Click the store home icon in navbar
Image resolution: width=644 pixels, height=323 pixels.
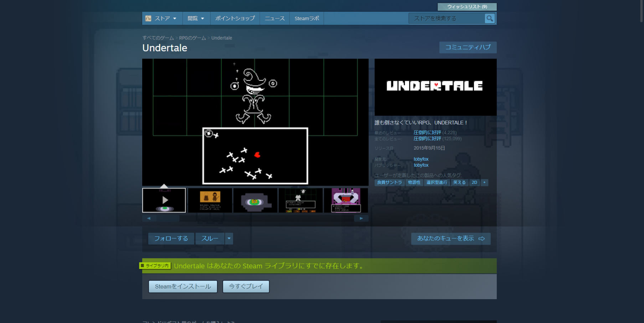pos(148,19)
